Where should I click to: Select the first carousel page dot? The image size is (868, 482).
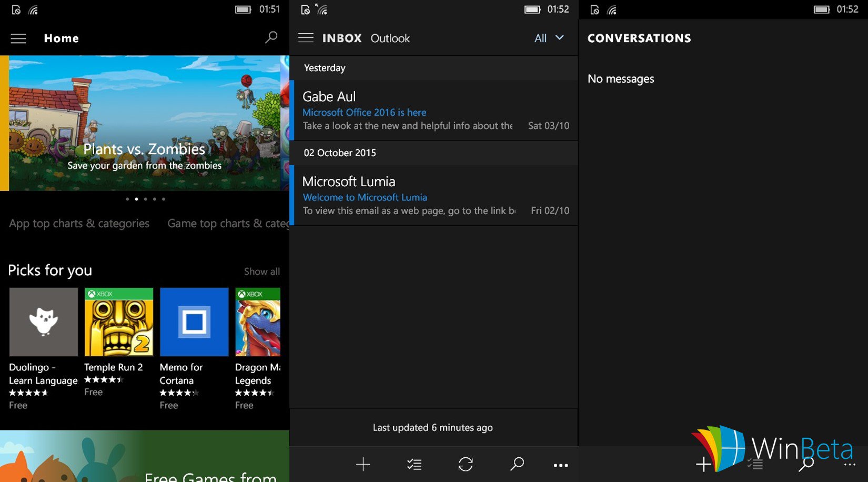coord(127,199)
